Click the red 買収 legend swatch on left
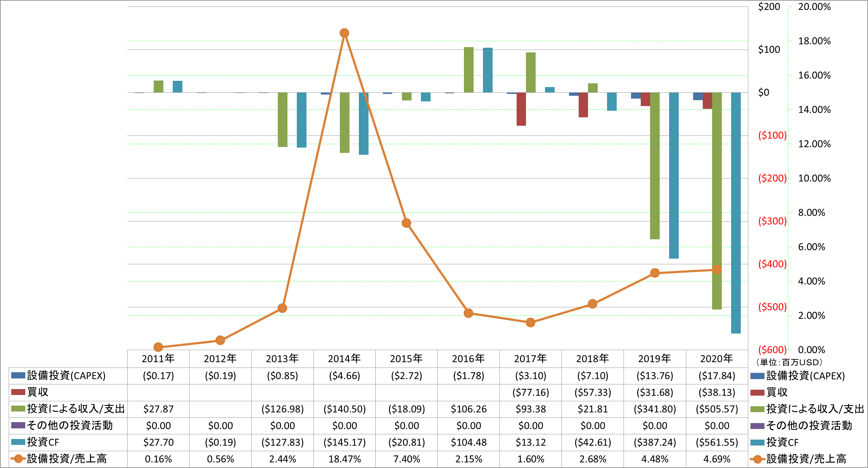This screenshot has height=468, width=868. (x=18, y=392)
